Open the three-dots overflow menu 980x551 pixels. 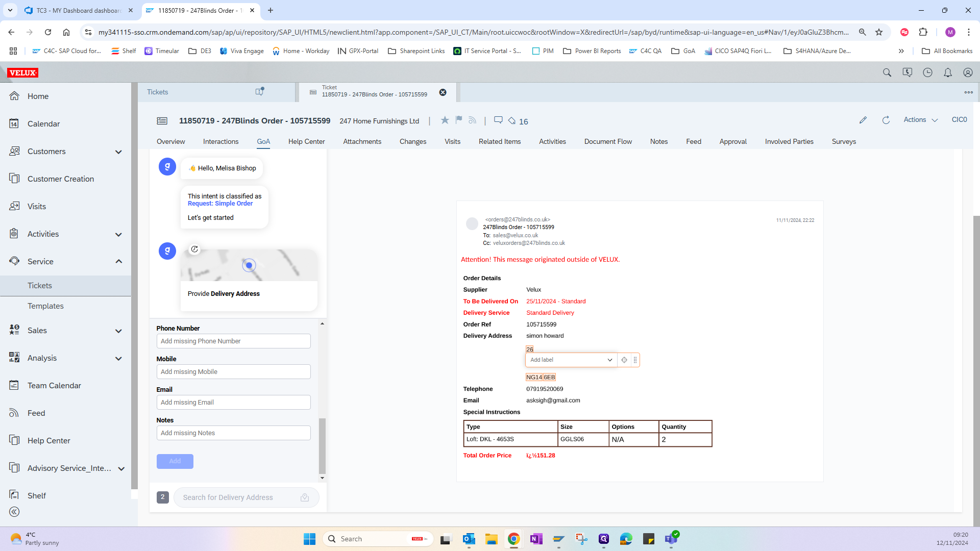coord(968,92)
